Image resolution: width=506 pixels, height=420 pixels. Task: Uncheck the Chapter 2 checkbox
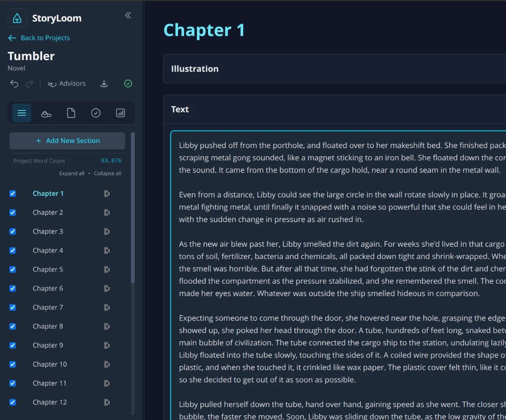coord(13,212)
